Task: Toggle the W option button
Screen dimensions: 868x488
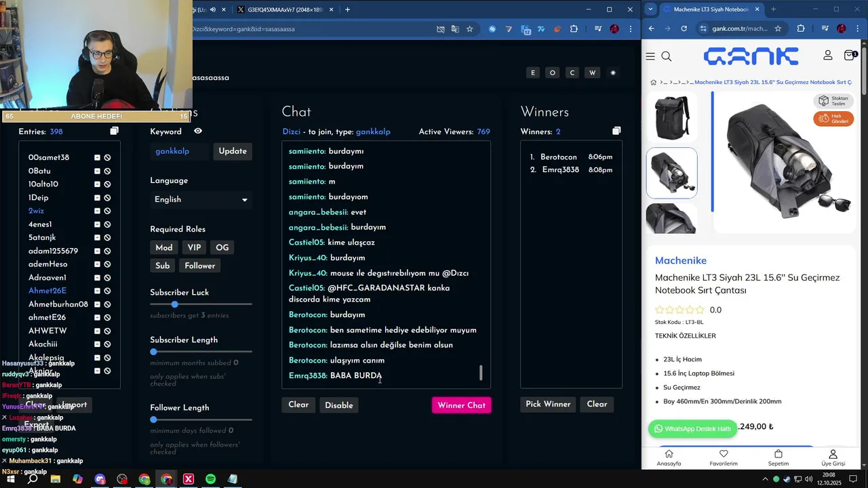Action: click(x=593, y=73)
